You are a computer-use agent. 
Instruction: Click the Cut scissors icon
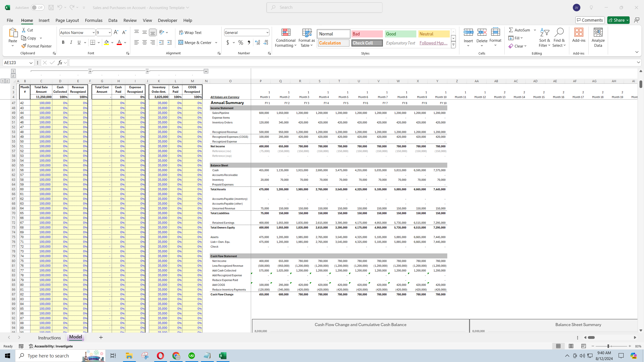pos(24,30)
